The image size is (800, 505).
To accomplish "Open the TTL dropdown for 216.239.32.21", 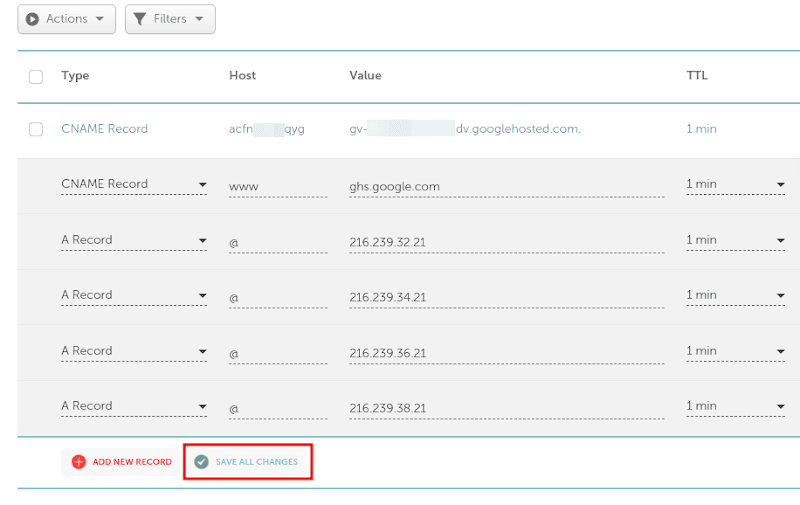I will [x=735, y=240].
